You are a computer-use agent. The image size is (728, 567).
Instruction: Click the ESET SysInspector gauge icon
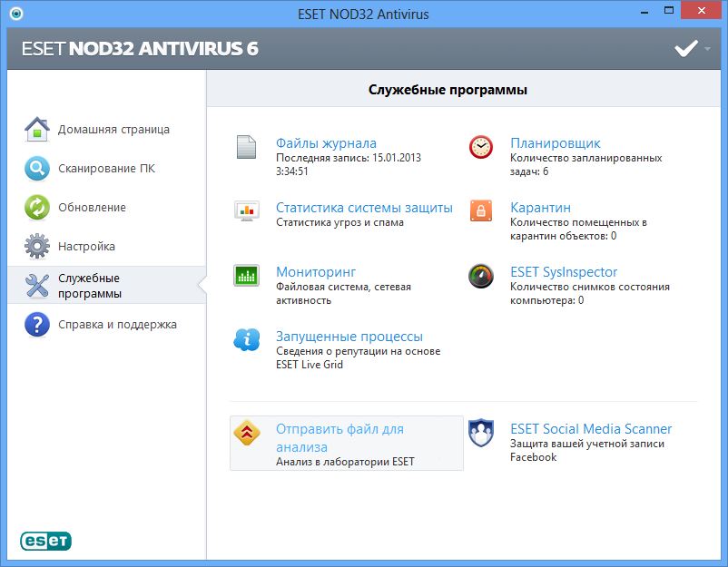pos(481,276)
